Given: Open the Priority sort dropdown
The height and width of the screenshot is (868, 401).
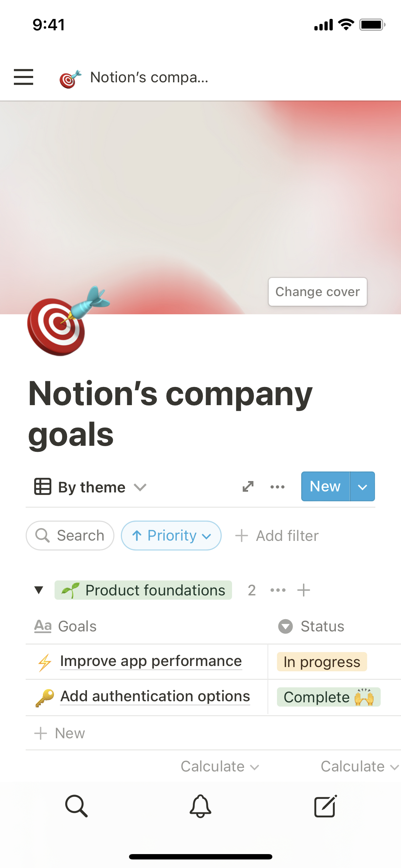Looking at the screenshot, I should click(171, 536).
